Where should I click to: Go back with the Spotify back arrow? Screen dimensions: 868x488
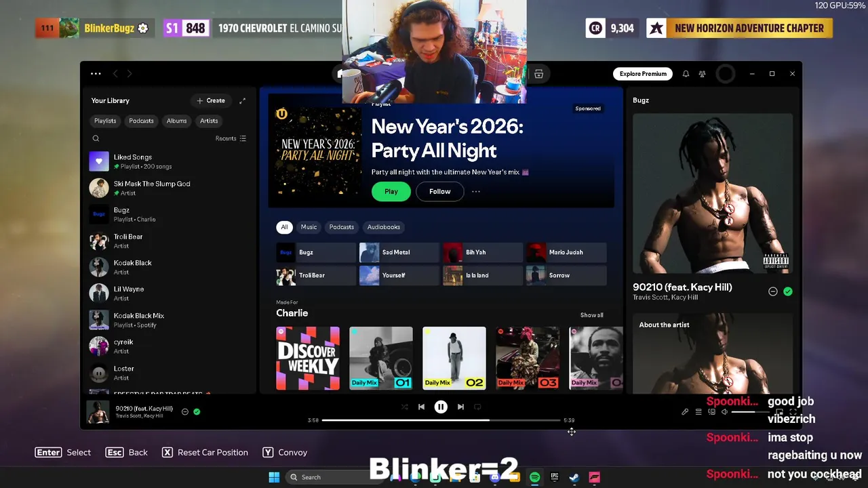[115, 74]
